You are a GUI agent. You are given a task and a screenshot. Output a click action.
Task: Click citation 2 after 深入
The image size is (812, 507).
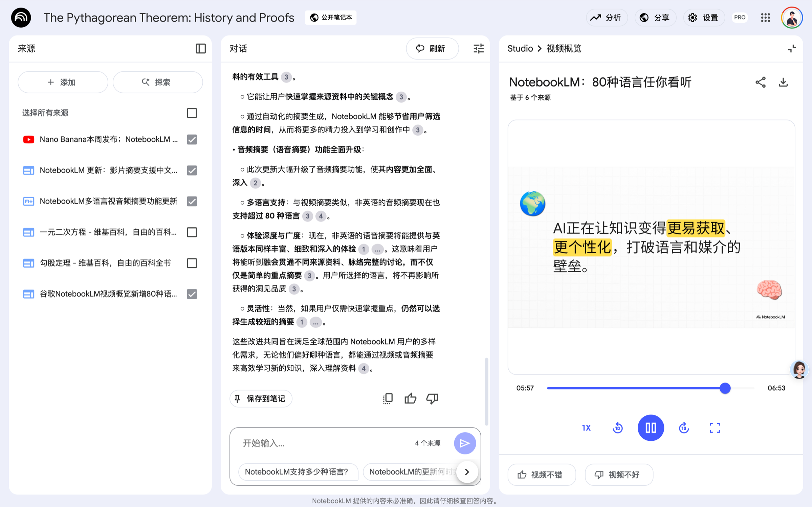(x=255, y=183)
